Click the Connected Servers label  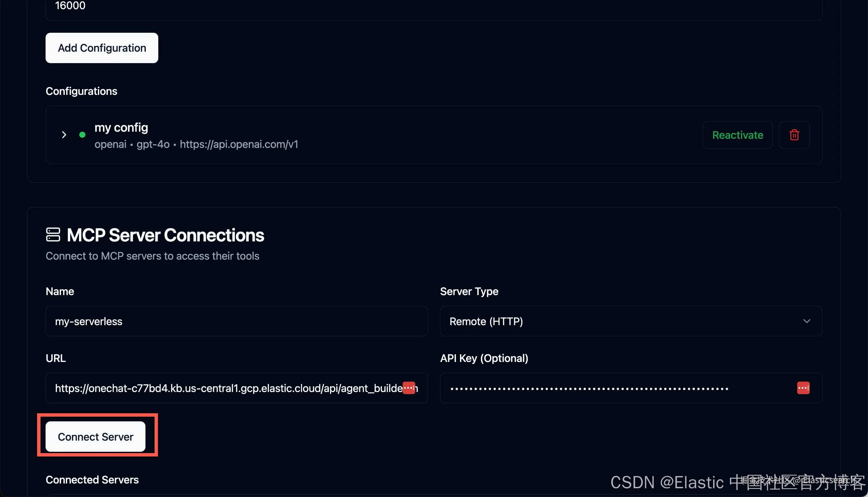[x=92, y=479]
